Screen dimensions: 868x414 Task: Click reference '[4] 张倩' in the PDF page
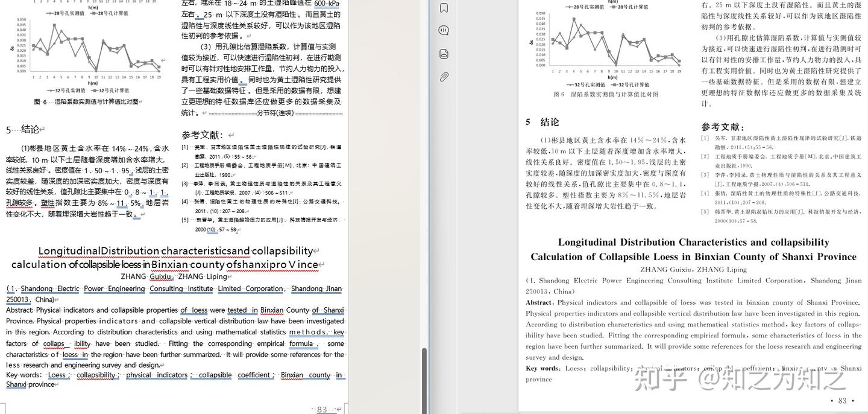coord(781,197)
